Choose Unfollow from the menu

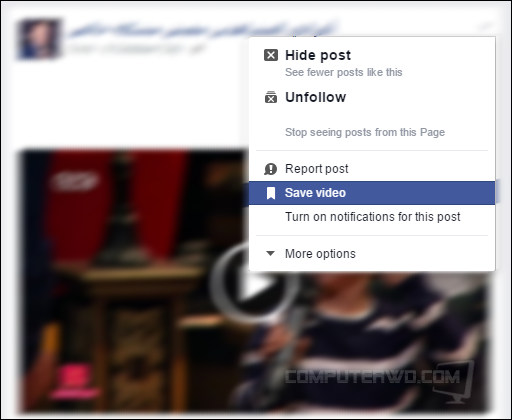(x=316, y=97)
